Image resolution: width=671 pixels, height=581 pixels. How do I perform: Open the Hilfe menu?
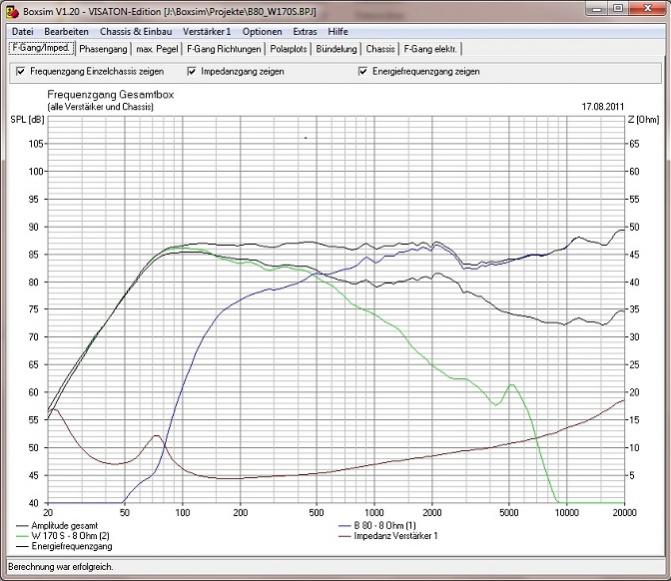point(338,32)
